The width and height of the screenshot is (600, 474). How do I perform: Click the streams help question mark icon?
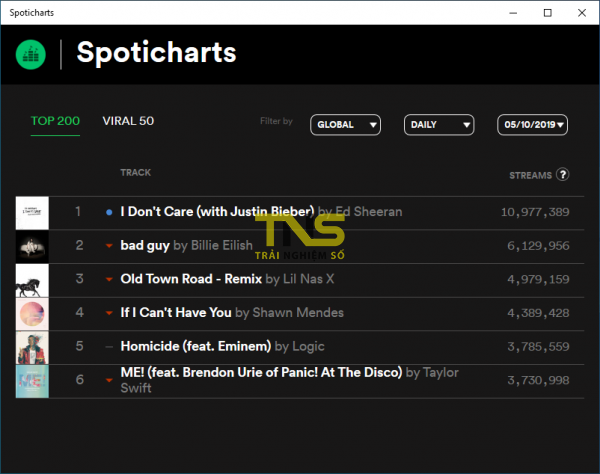coord(563,174)
